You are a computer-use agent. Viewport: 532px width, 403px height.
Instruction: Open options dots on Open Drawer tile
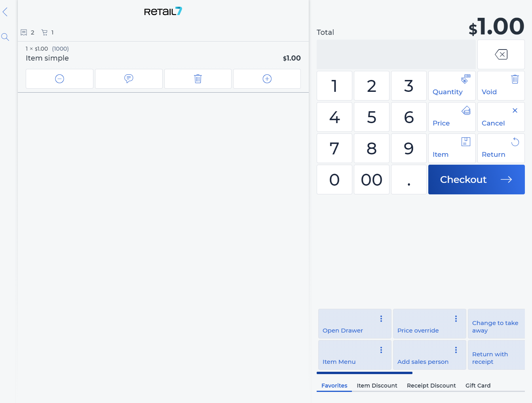coord(381,319)
